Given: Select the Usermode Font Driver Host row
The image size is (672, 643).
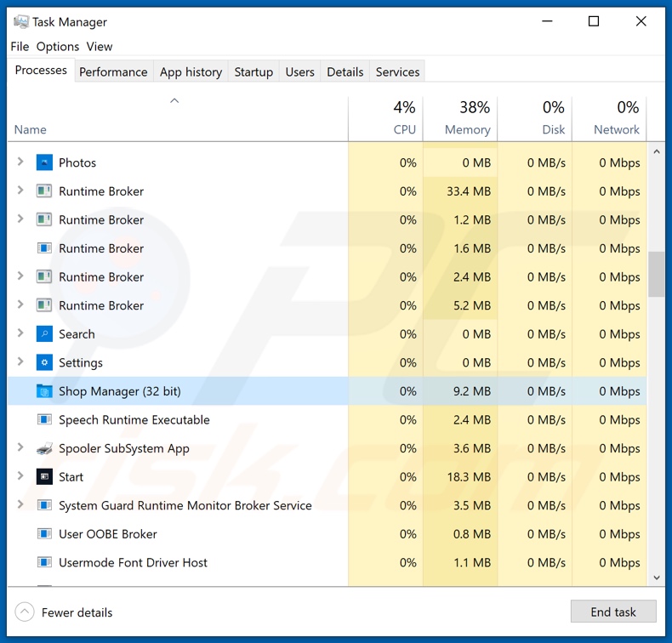Looking at the screenshot, I should (x=327, y=562).
